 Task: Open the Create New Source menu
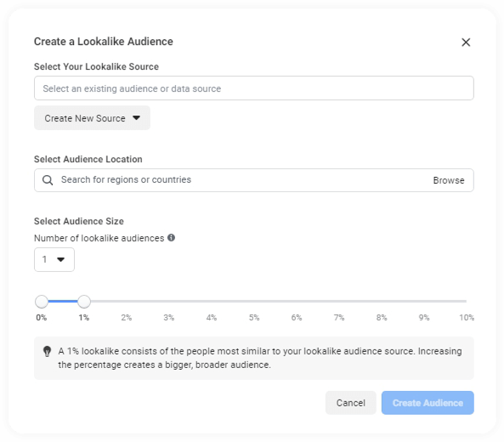[x=92, y=117]
